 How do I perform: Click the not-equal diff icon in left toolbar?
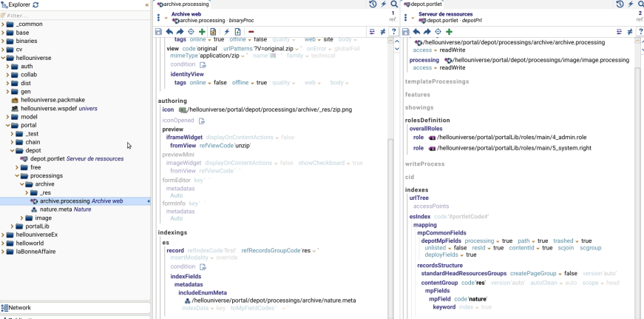383,32
